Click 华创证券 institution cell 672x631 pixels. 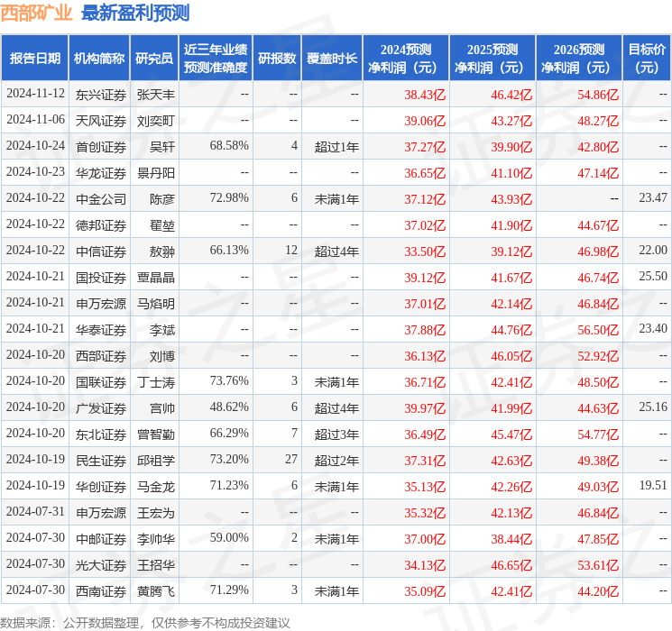(x=101, y=487)
